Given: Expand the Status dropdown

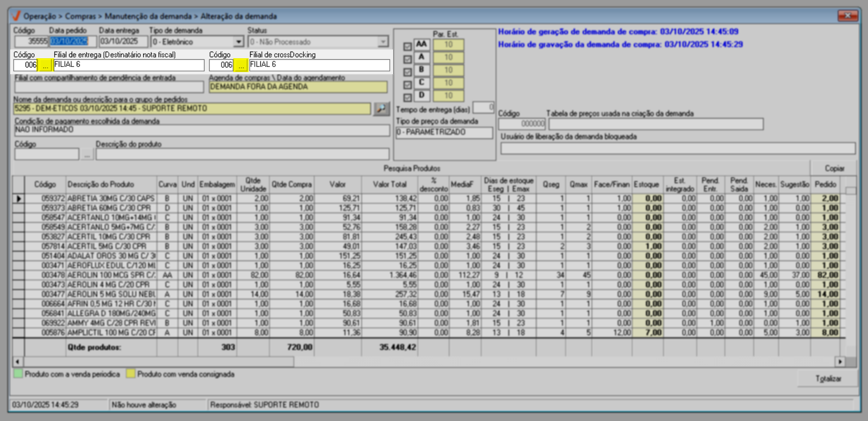Looking at the screenshot, I should coord(383,42).
